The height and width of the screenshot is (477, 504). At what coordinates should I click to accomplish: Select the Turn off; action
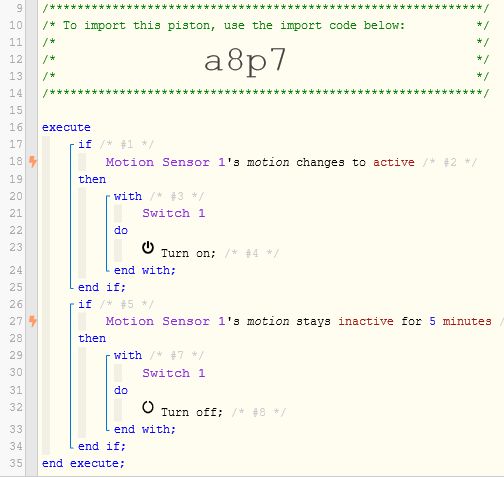[x=192, y=412]
